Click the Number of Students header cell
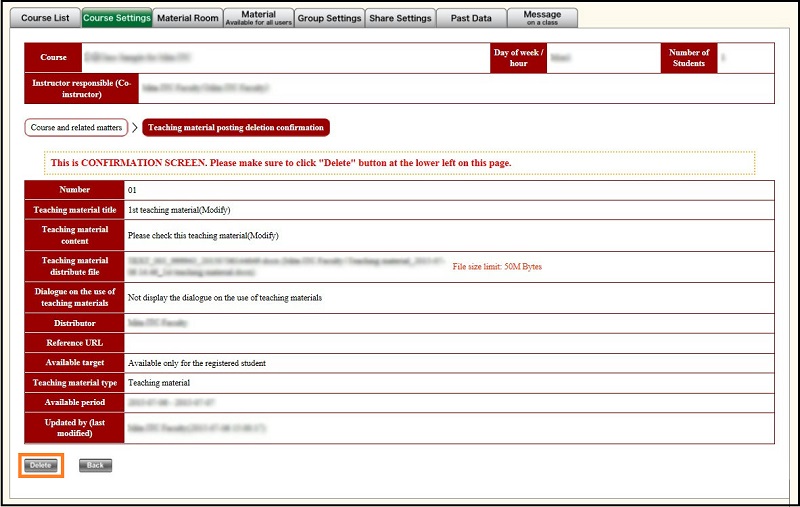The width and height of the screenshot is (800, 507). coord(689,58)
